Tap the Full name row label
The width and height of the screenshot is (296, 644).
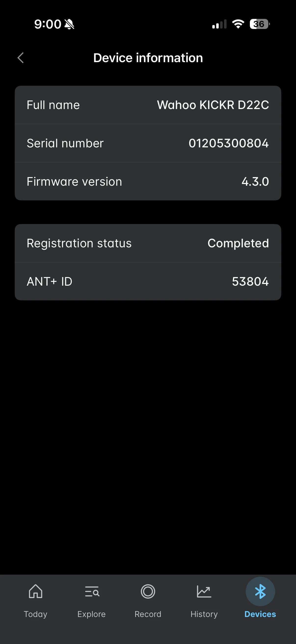point(53,105)
